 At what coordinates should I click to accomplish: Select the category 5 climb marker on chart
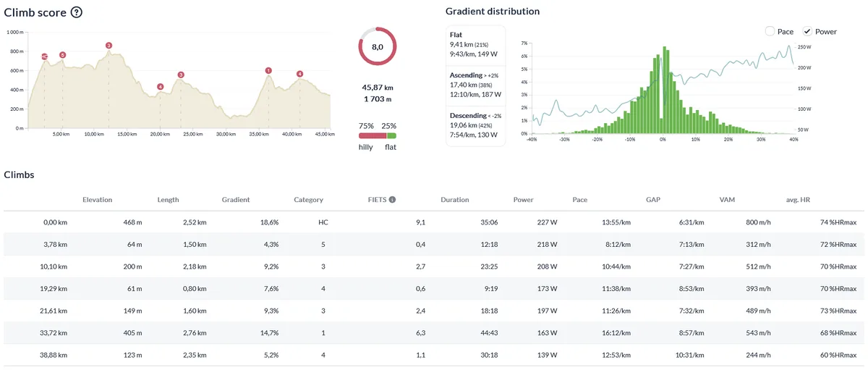click(62, 55)
